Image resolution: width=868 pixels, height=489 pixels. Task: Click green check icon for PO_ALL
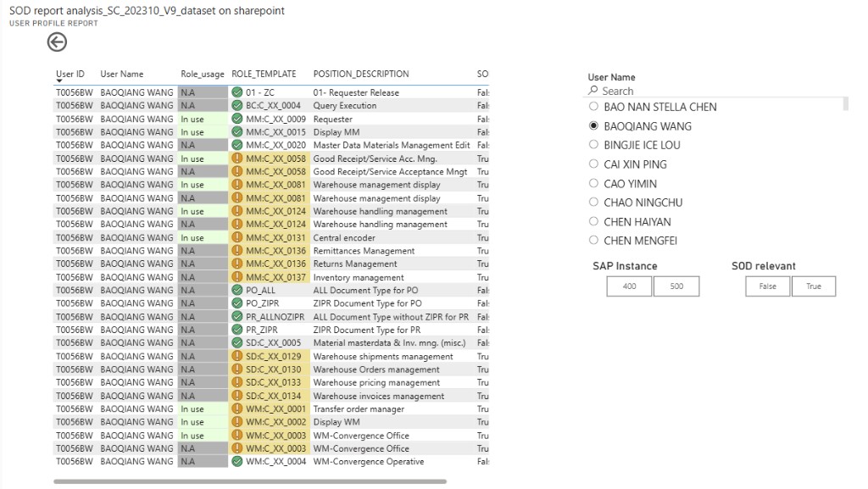[x=237, y=290]
